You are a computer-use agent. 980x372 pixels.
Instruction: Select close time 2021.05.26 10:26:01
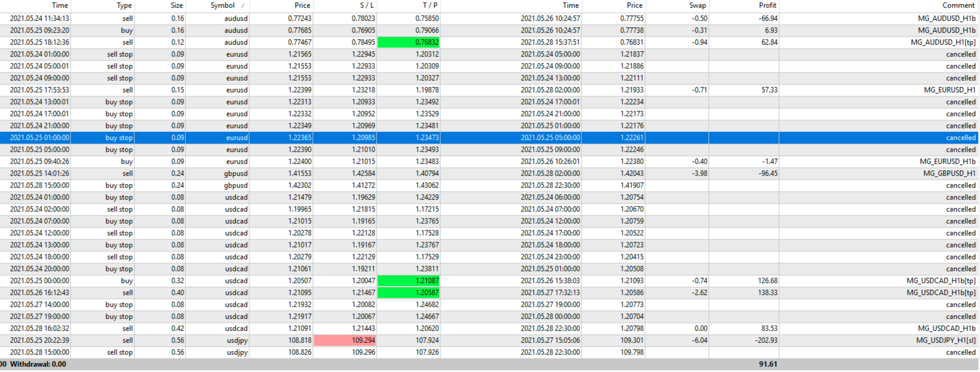550,162
